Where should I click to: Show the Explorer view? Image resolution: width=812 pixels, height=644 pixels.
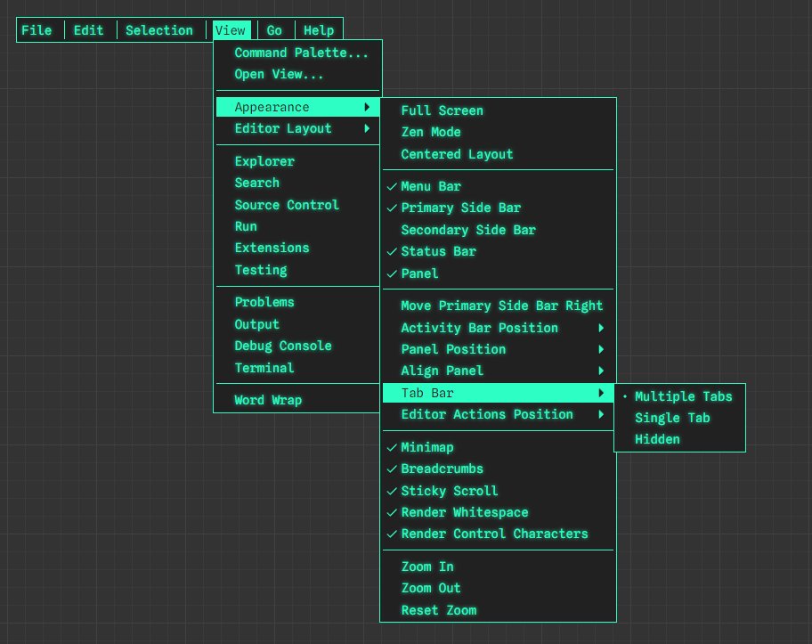pos(297,161)
